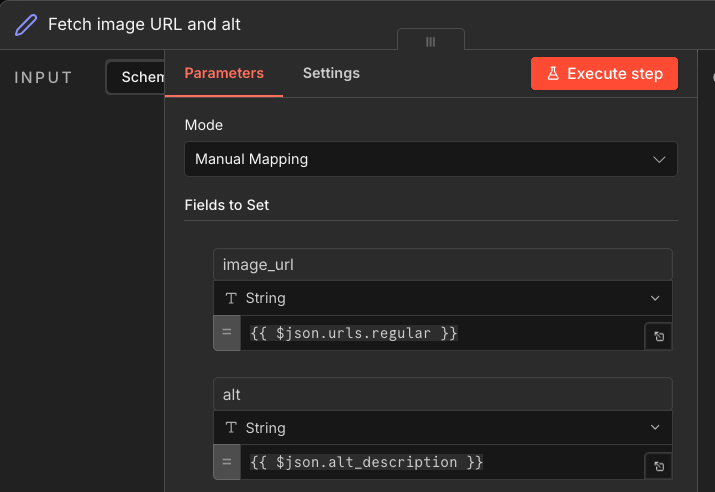This screenshot has width=715, height=492.
Task: Click the alt field name input
Action: [442, 395]
